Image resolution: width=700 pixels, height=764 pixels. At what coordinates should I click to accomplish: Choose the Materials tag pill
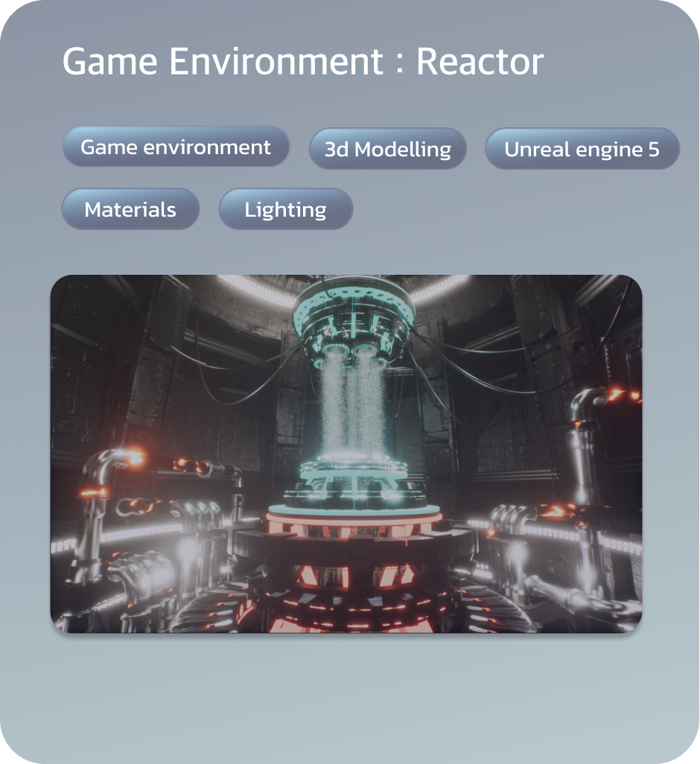point(130,209)
